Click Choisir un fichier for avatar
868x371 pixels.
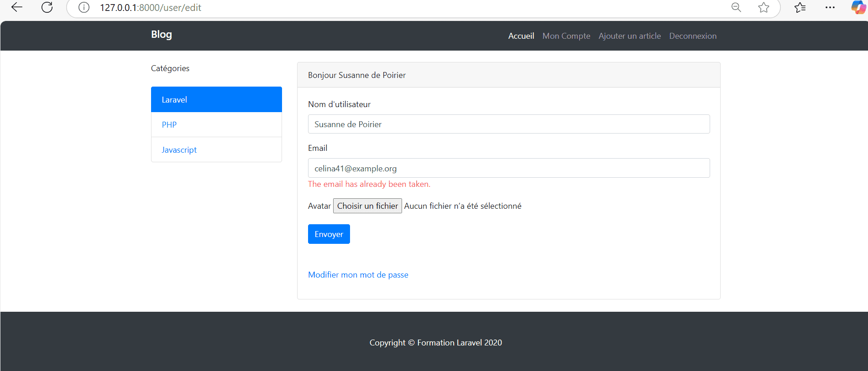[367, 206]
